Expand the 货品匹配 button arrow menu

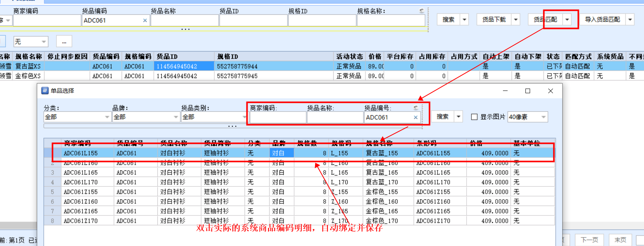[x=567, y=19]
